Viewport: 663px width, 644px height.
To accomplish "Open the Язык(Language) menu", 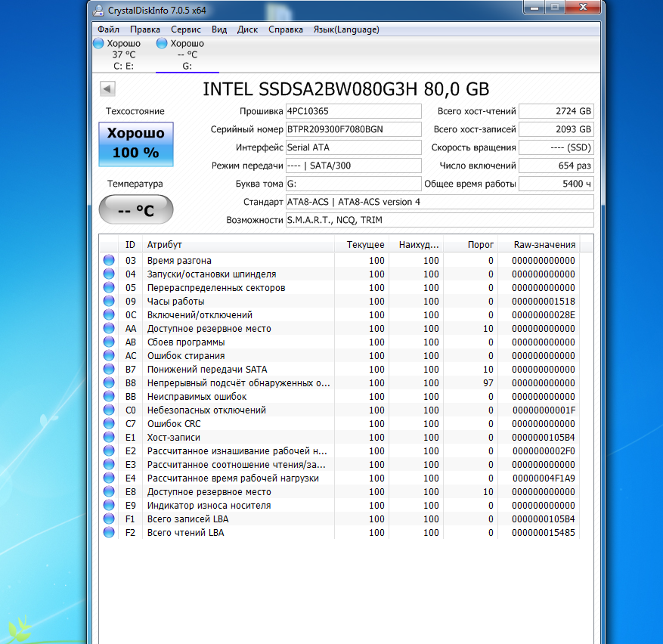I will [345, 29].
